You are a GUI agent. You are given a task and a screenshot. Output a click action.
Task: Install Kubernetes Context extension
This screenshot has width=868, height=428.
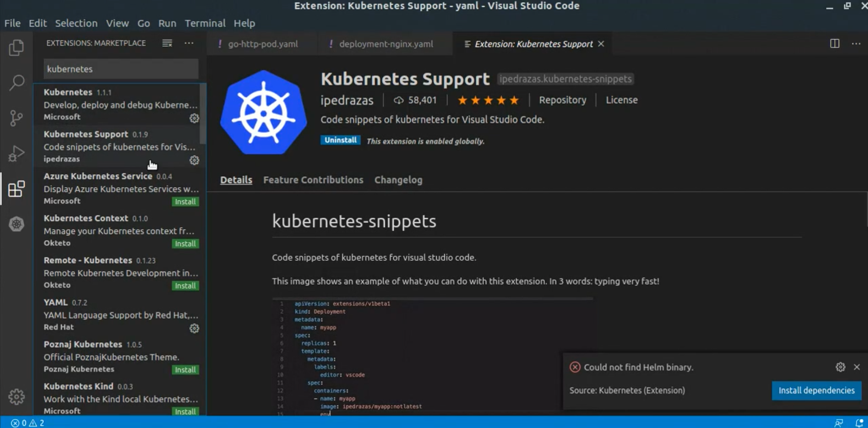[185, 244]
